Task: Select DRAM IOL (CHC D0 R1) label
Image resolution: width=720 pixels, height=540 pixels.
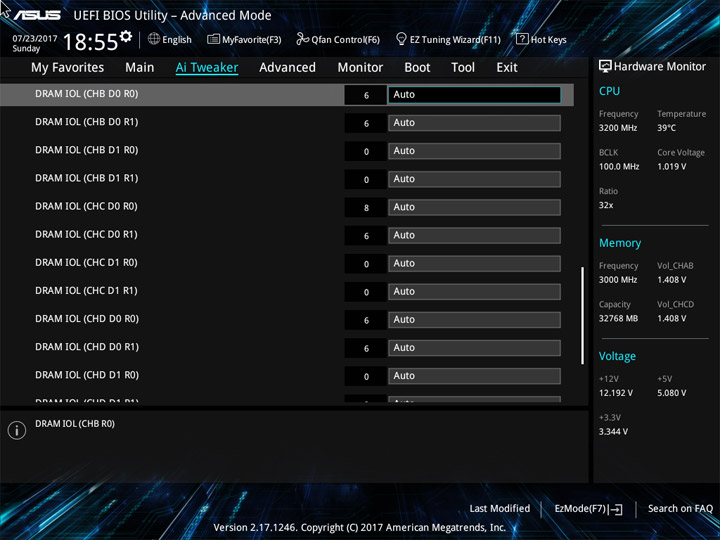Action: pyautogui.click(x=86, y=234)
